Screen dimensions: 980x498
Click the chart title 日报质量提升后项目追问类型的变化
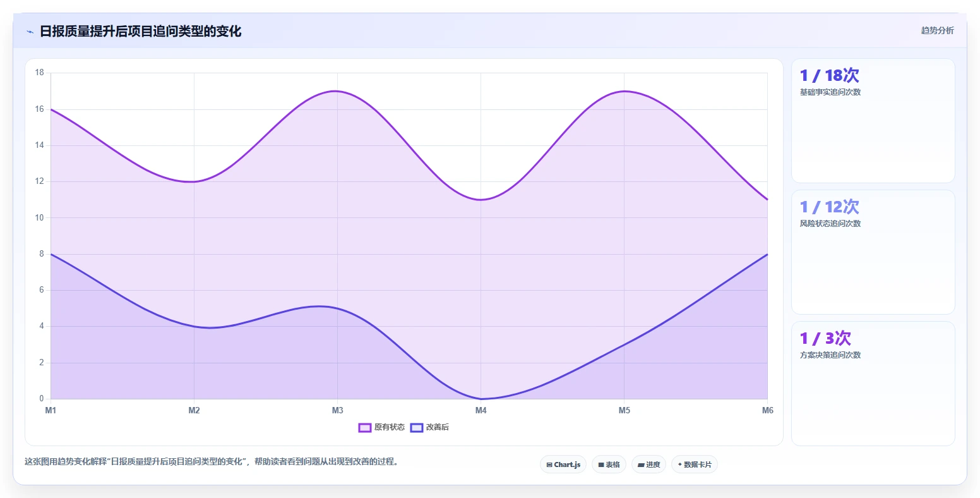click(x=140, y=32)
